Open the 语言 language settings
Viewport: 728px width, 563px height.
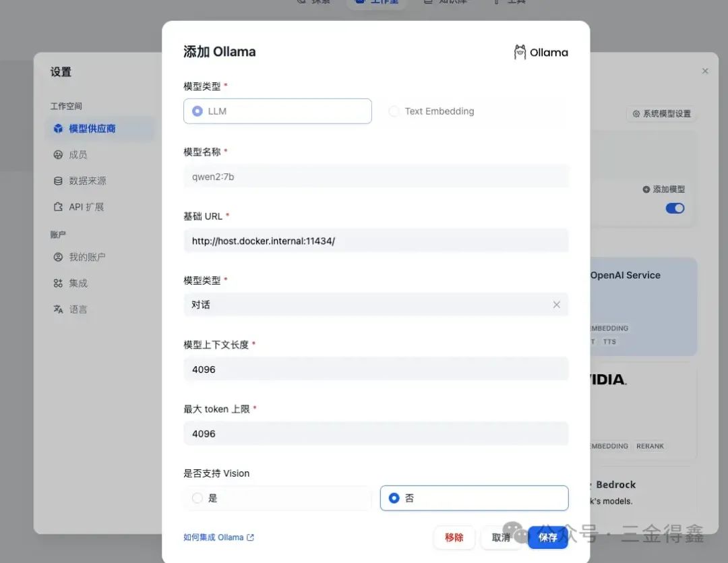click(80, 309)
